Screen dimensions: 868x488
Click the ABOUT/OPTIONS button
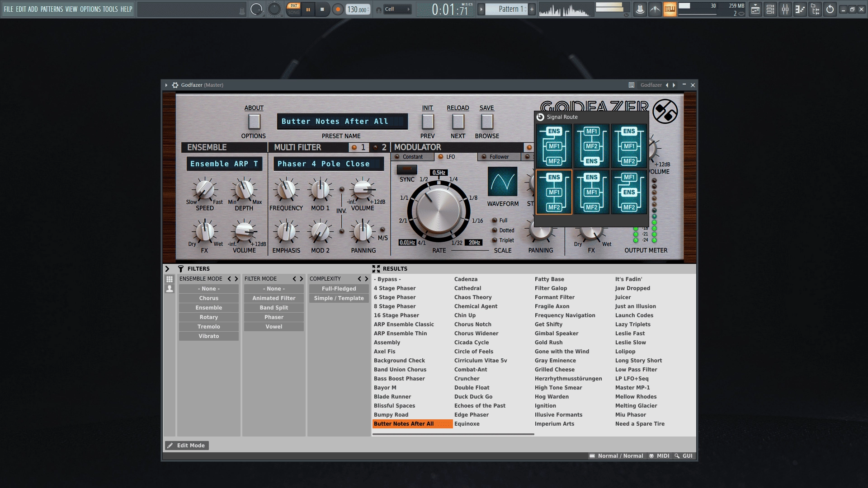pyautogui.click(x=254, y=122)
